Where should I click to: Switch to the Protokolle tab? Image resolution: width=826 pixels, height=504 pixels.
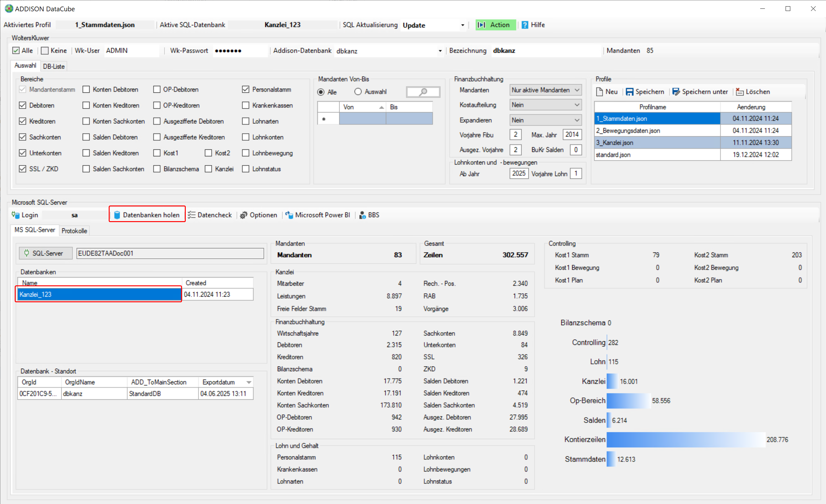click(x=75, y=231)
